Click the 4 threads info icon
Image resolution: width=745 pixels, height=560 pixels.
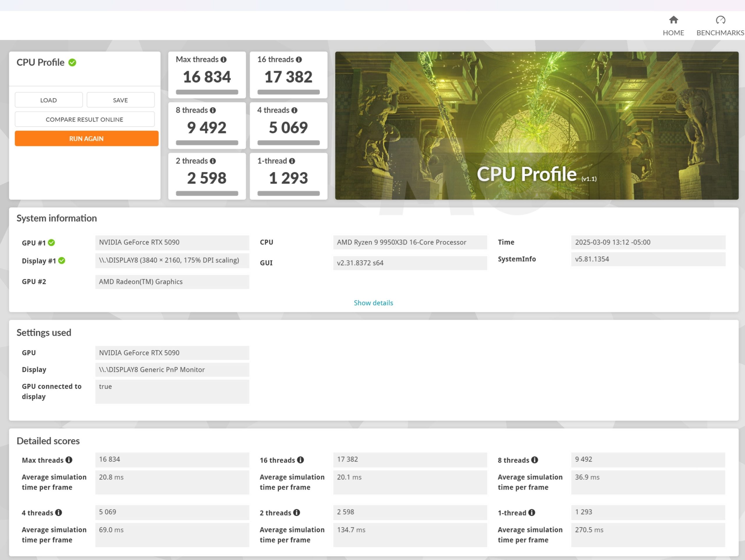coord(295,110)
